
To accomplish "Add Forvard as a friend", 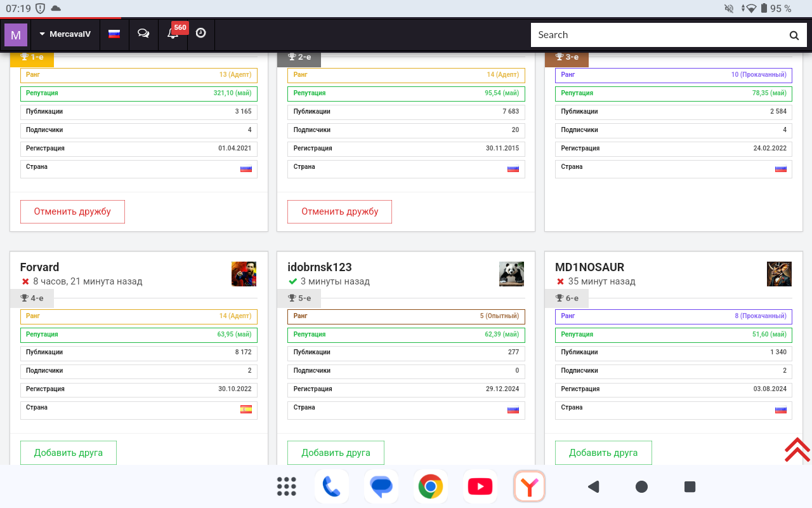I will [x=69, y=453].
